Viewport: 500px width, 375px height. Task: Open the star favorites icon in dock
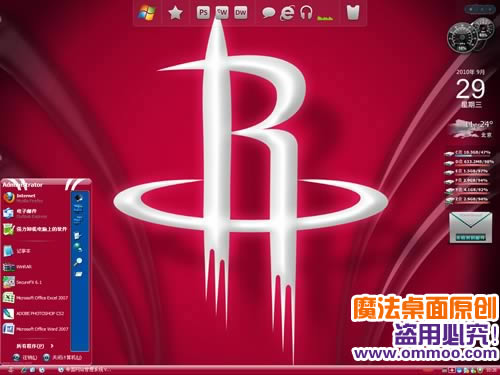[x=175, y=13]
